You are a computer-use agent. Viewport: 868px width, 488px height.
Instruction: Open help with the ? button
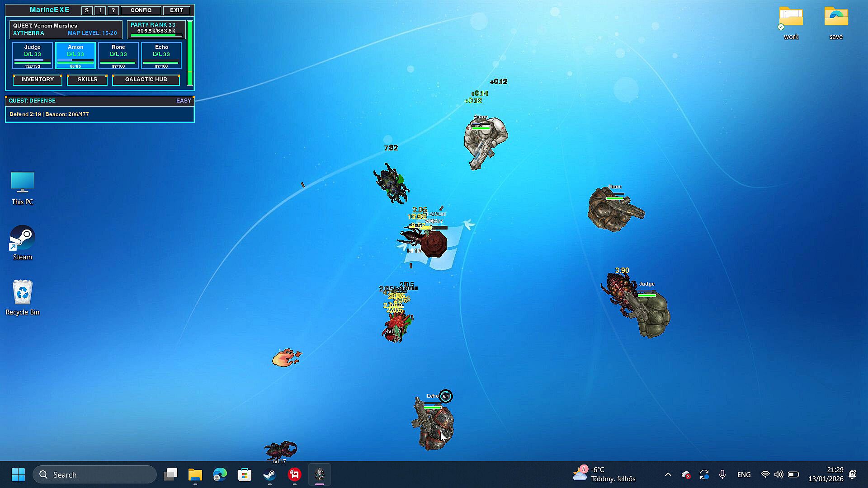113,10
